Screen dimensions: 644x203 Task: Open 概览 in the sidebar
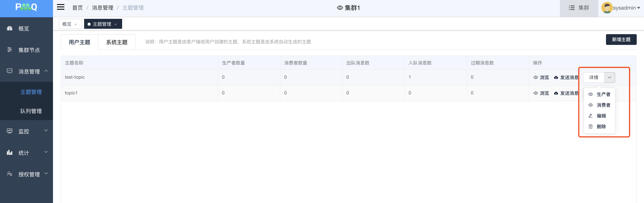[23, 29]
